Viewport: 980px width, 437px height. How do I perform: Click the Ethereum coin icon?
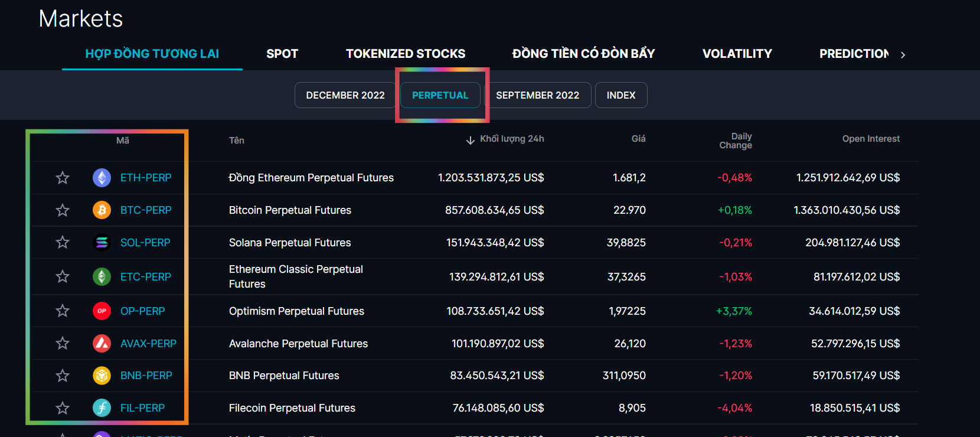click(x=102, y=178)
